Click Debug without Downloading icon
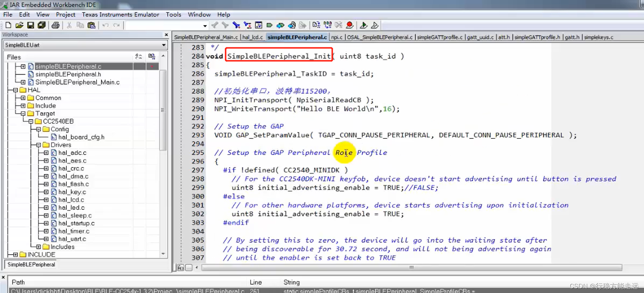The width and height of the screenshot is (644, 293). (374, 25)
